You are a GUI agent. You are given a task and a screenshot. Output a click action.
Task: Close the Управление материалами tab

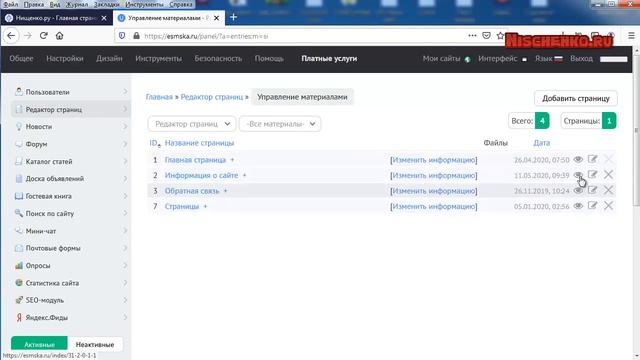(216, 18)
